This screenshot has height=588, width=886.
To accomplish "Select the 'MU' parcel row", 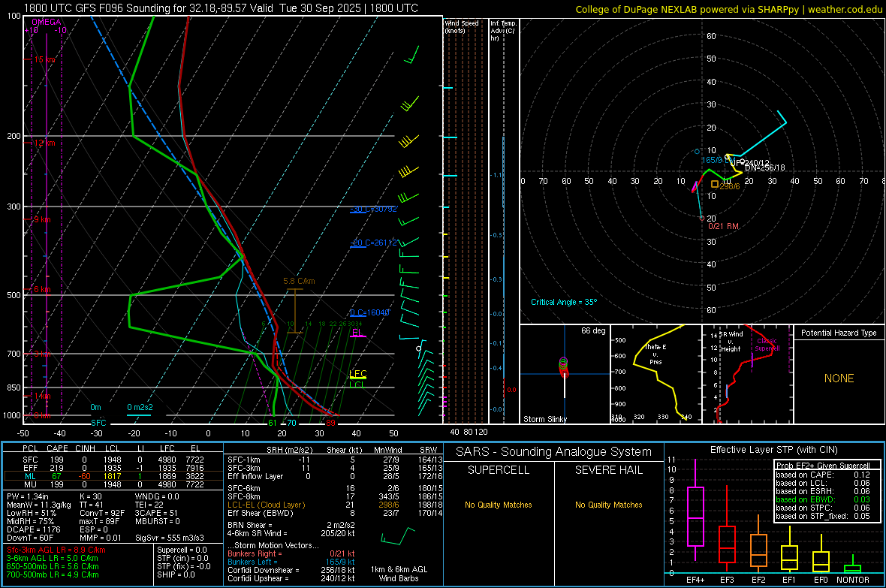I will (x=113, y=484).
